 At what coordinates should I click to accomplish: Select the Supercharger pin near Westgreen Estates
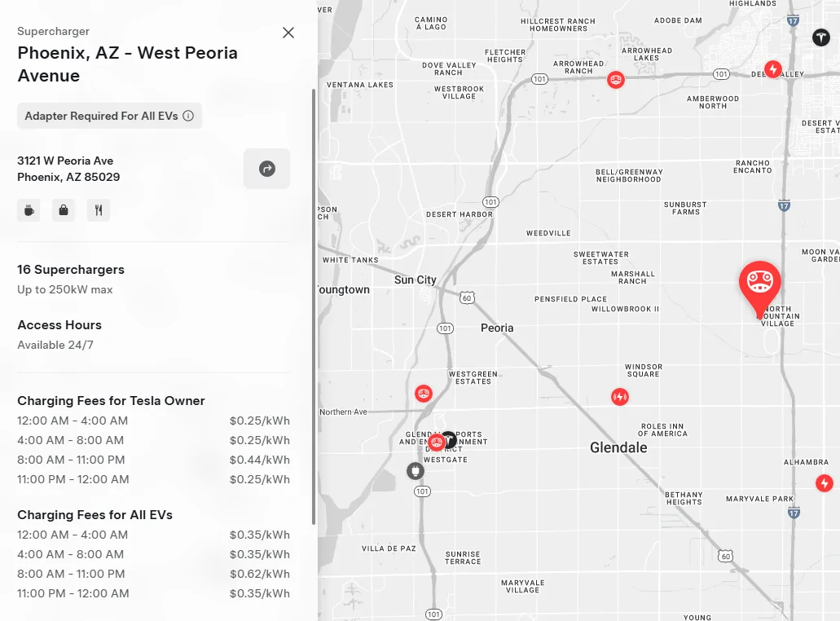423,394
